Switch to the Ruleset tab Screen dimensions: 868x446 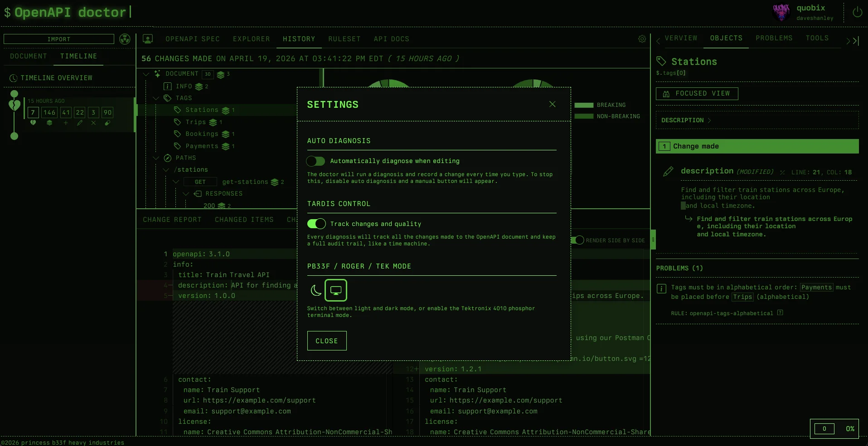coord(344,39)
